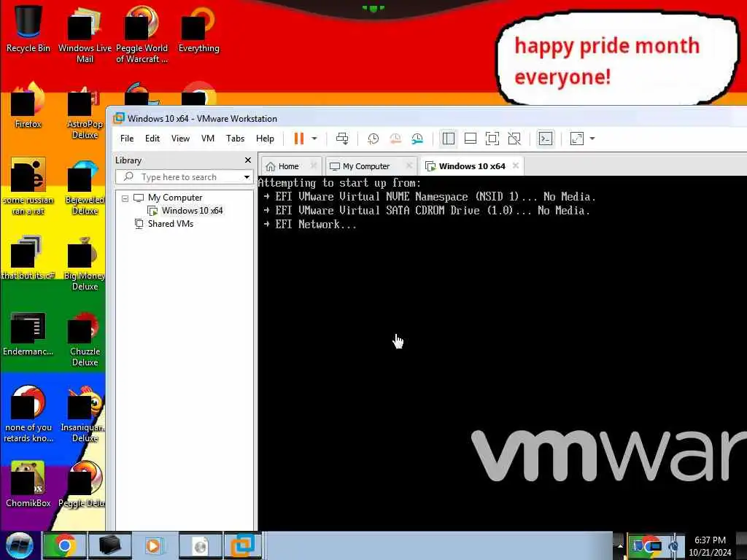
Task: Close the My Computer tab
Action: 409,166
